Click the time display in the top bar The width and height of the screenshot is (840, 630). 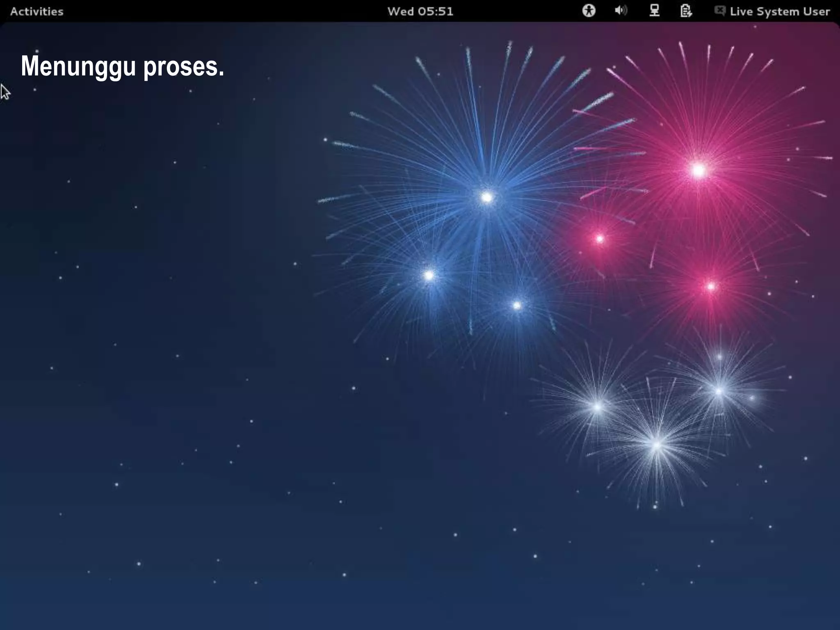420,11
